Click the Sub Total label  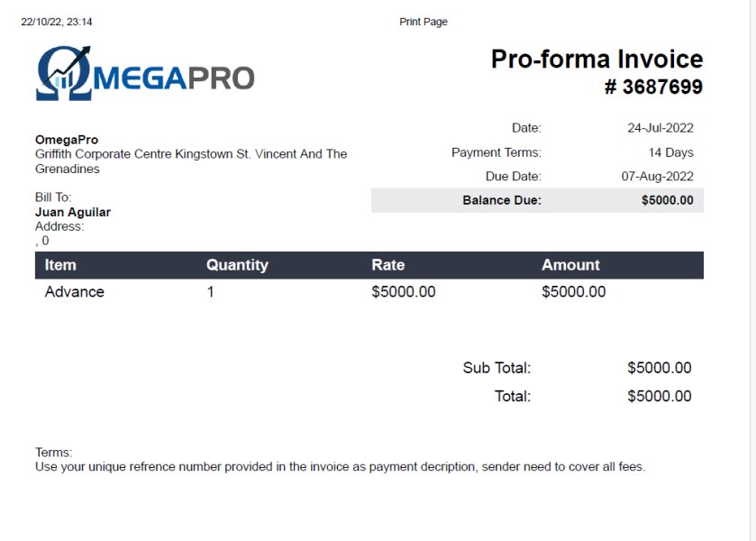tap(496, 368)
